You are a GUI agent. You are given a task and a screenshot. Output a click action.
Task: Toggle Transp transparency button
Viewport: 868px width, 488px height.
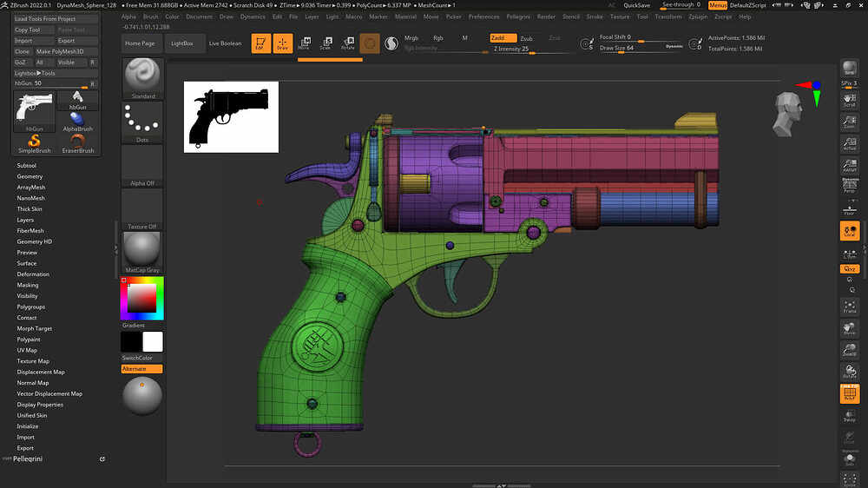(x=849, y=415)
